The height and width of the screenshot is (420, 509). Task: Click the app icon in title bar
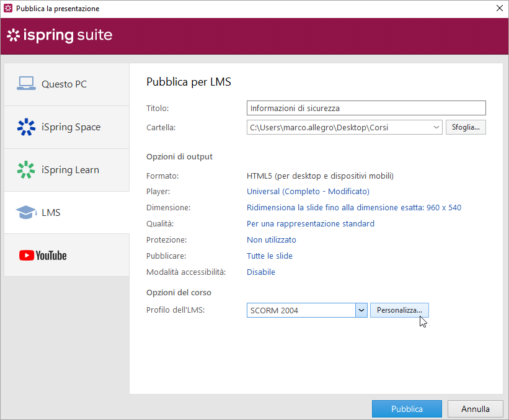pyautogui.click(x=8, y=9)
